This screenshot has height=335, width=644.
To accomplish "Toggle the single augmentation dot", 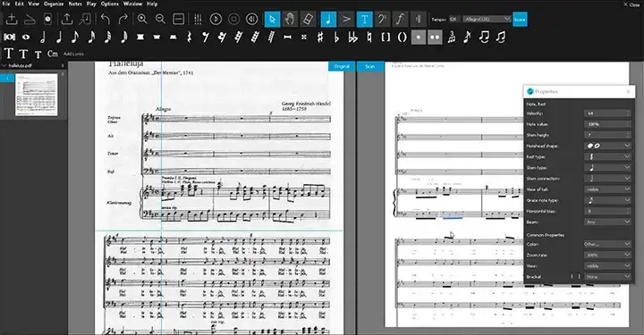I will pos(419,38).
